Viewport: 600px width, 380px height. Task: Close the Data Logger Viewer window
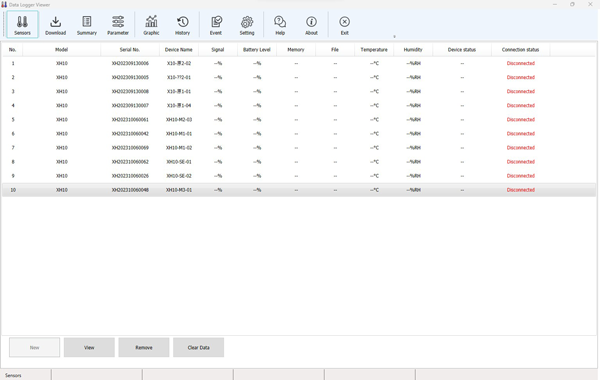click(590, 4)
